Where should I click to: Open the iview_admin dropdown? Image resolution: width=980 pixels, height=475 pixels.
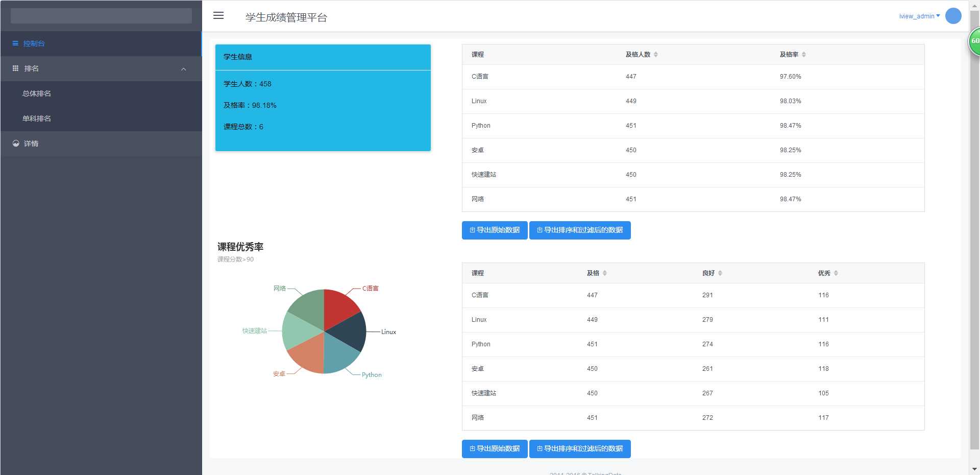tap(917, 16)
